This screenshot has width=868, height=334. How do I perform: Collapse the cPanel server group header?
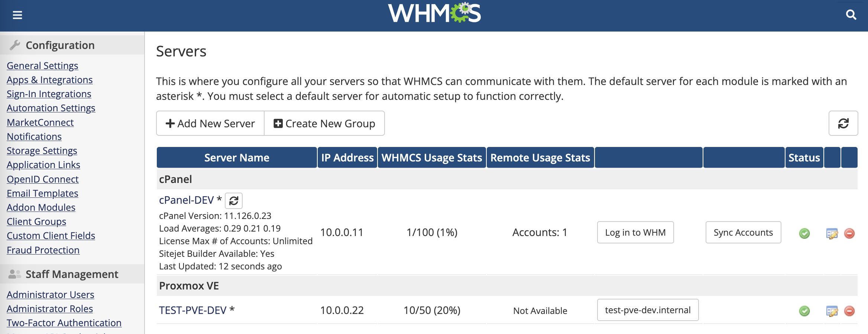(175, 179)
